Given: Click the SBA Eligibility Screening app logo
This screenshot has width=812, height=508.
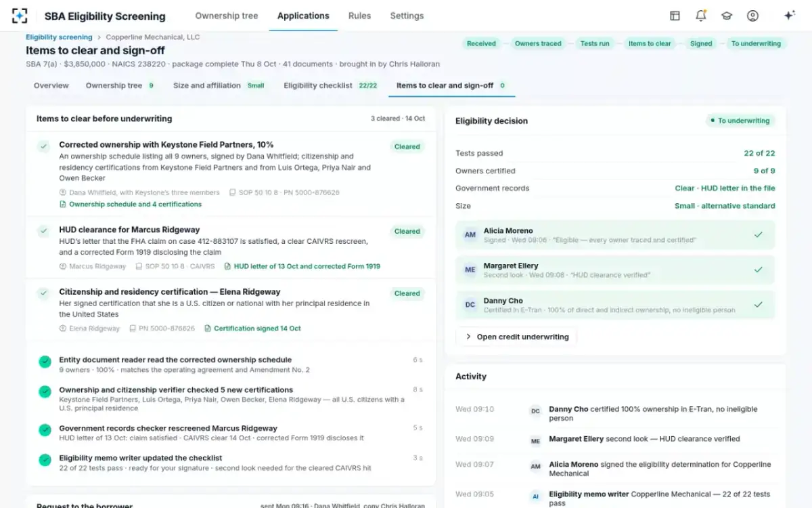Looking at the screenshot, I should pos(20,16).
